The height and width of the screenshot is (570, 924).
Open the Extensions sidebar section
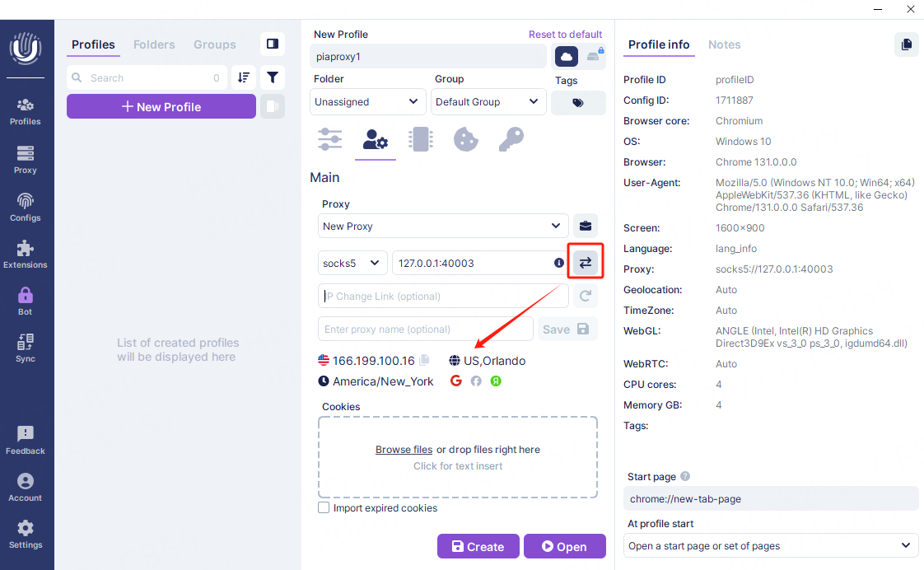(x=26, y=255)
